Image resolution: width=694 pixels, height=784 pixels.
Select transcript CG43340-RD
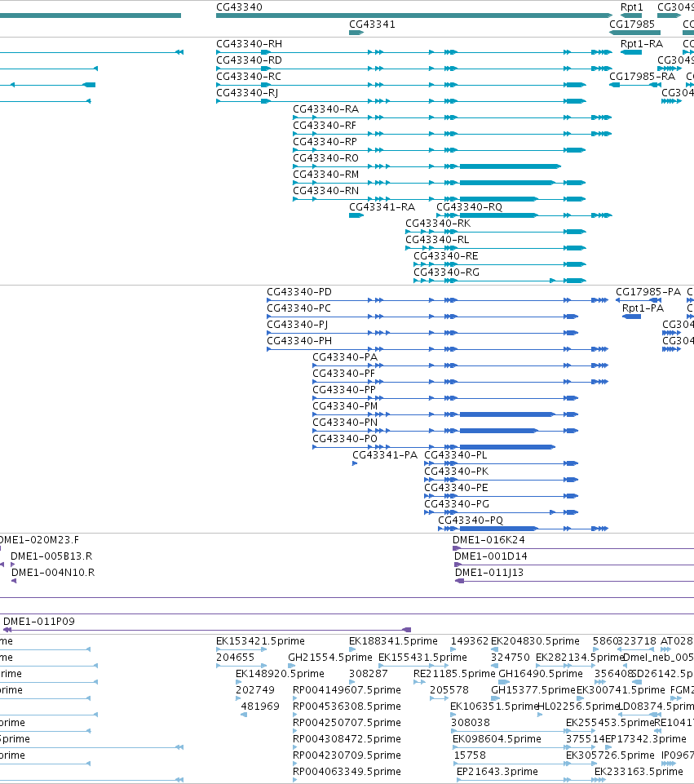[249, 60]
